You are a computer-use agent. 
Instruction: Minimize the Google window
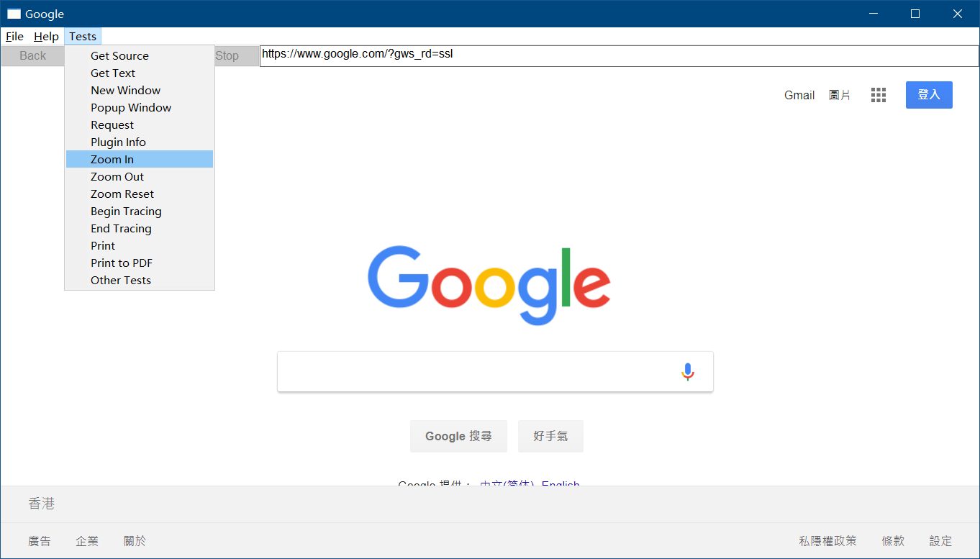[874, 14]
